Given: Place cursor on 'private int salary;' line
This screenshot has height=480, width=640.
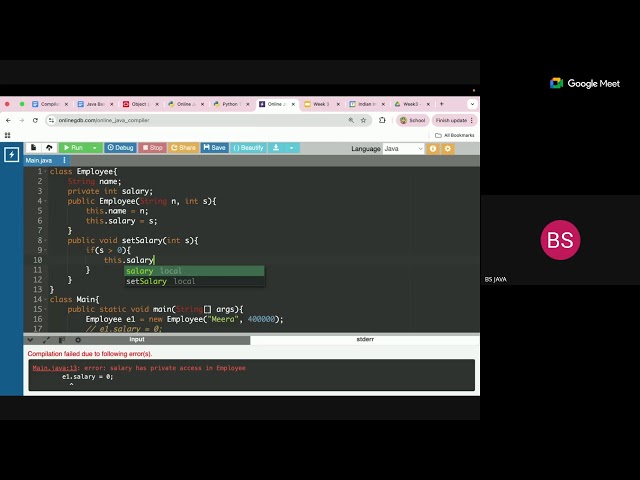Looking at the screenshot, I should (x=110, y=191).
